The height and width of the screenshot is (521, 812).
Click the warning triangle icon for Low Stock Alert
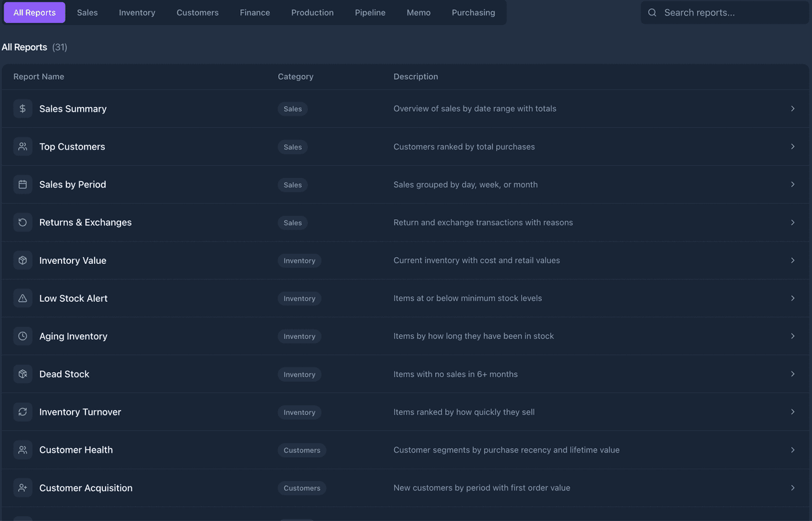click(22, 298)
